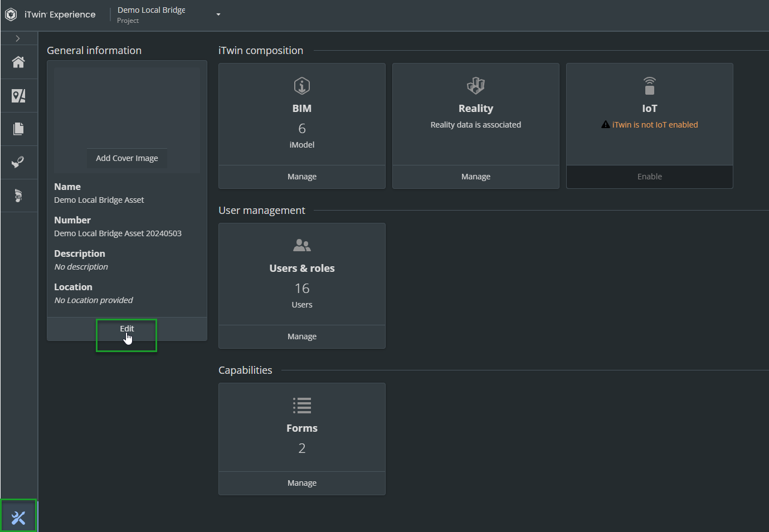Click the Reality buildings icon
The image size is (769, 532).
click(476, 86)
